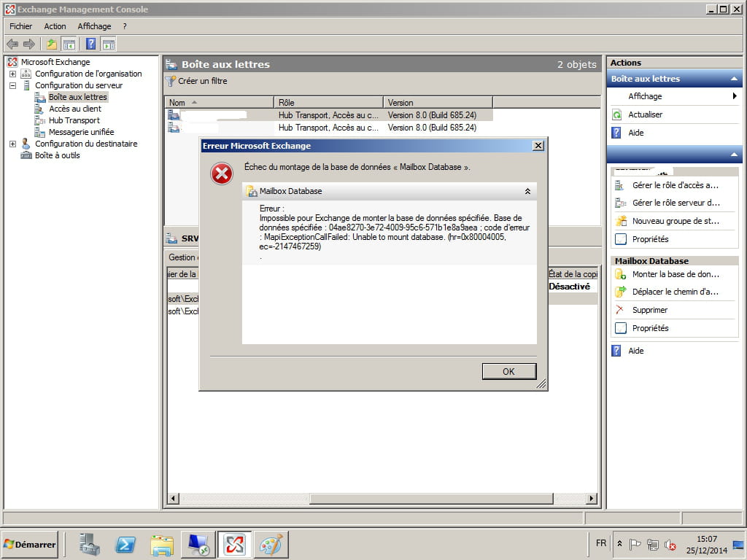Click the Déplacer le chemin d'a... icon
The width and height of the screenshot is (747, 560).
(x=620, y=292)
